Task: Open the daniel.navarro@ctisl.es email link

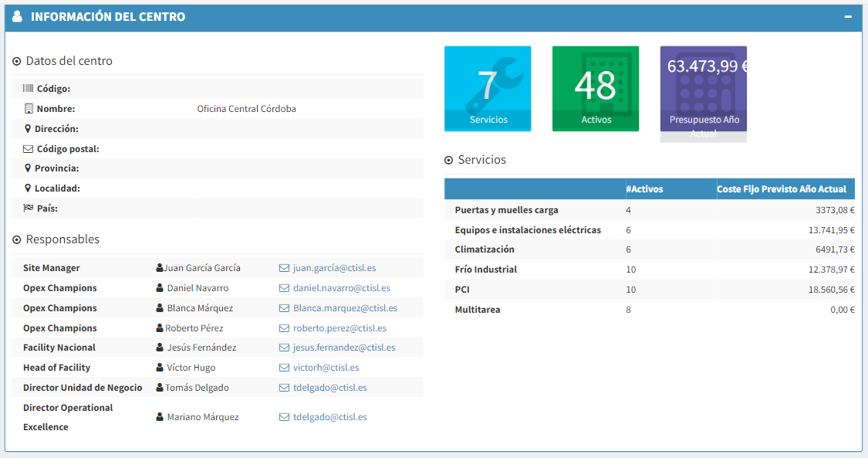Action: coord(341,288)
